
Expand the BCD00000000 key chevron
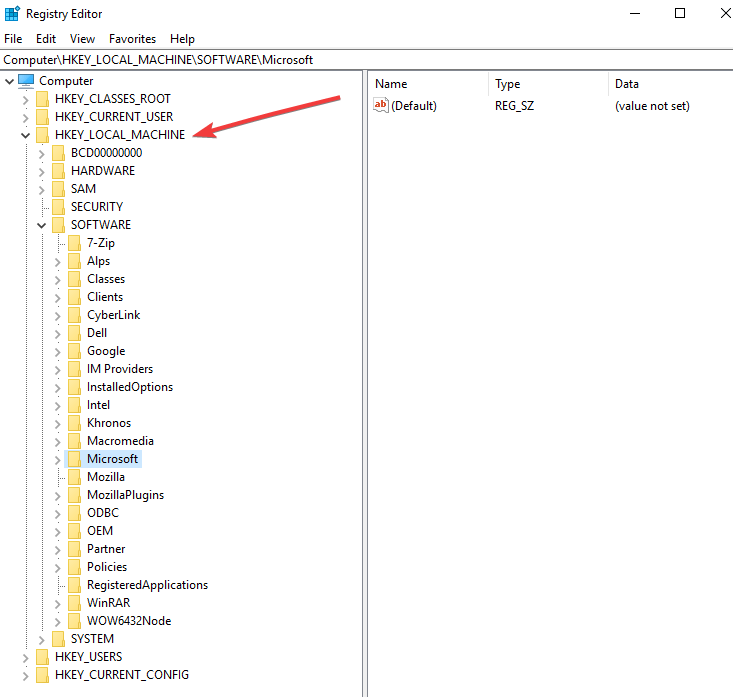coord(42,153)
